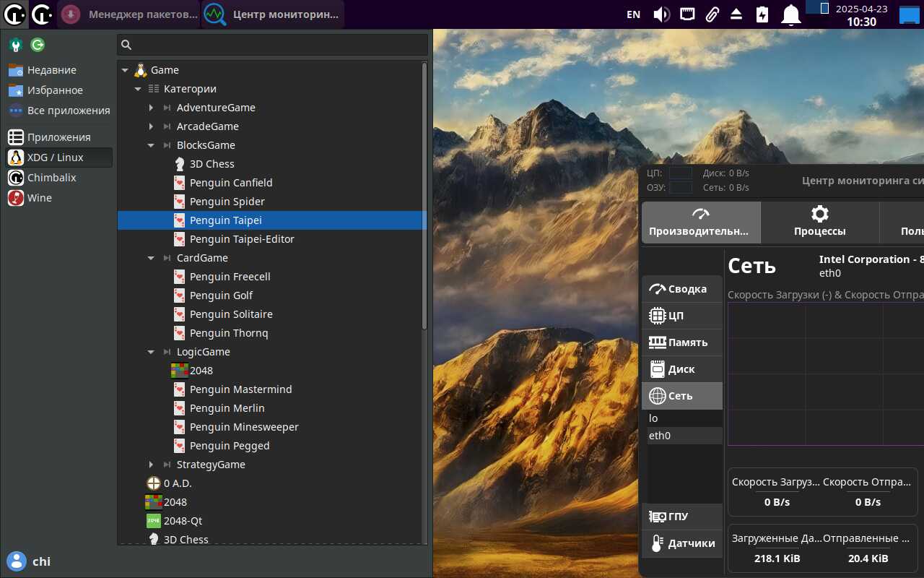The height and width of the screenshot is (578, 924).
Task: Expand the StrategyGame category
Action: coord(151,465)
